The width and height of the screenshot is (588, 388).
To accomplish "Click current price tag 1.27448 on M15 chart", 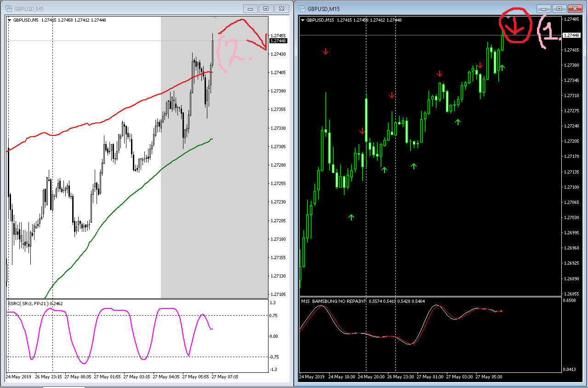I will (x=572, y=35).
